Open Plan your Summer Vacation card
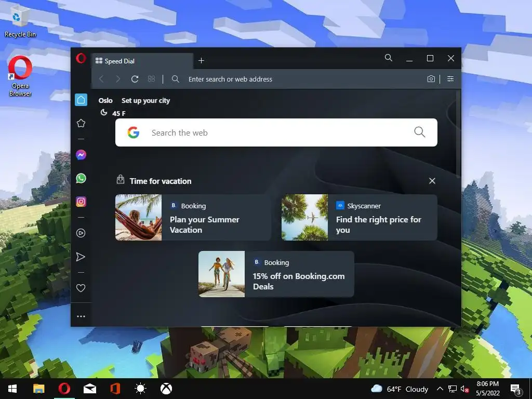Viewport: 532px width, 399px height. tap(193, 218)
